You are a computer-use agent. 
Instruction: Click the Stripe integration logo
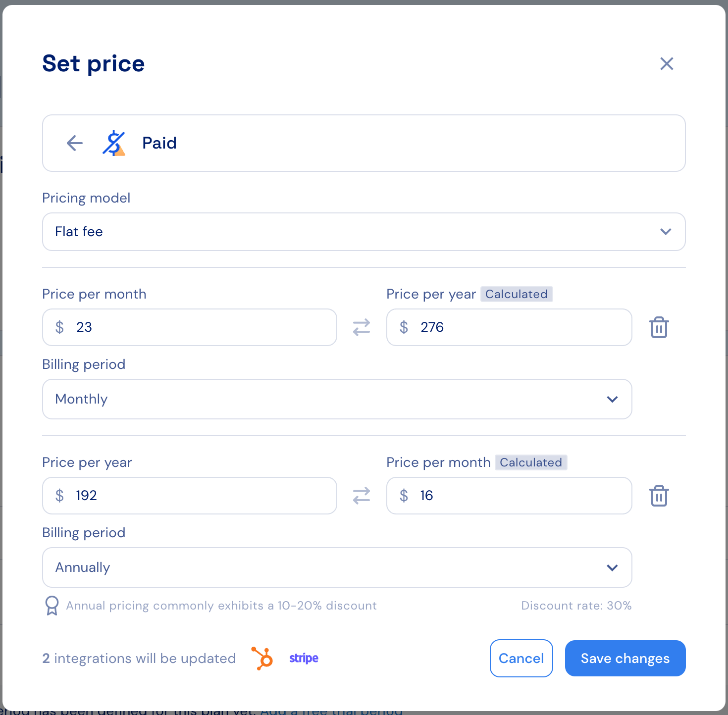[x=304, y=658]
